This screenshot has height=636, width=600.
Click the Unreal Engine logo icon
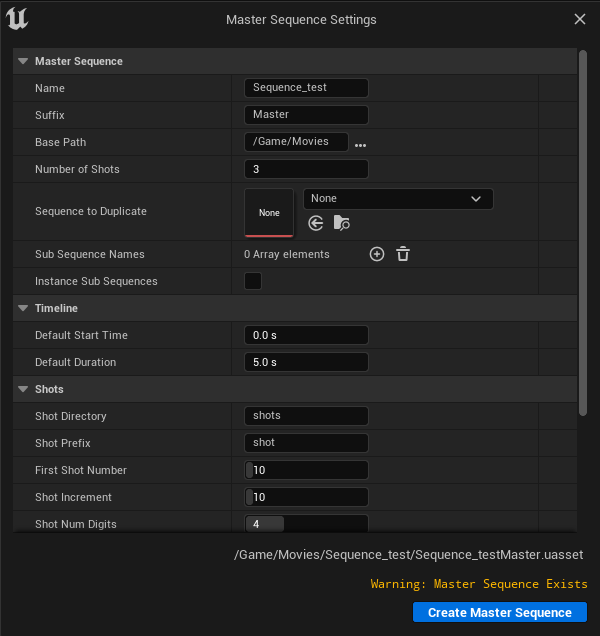(x=17, y=19)
